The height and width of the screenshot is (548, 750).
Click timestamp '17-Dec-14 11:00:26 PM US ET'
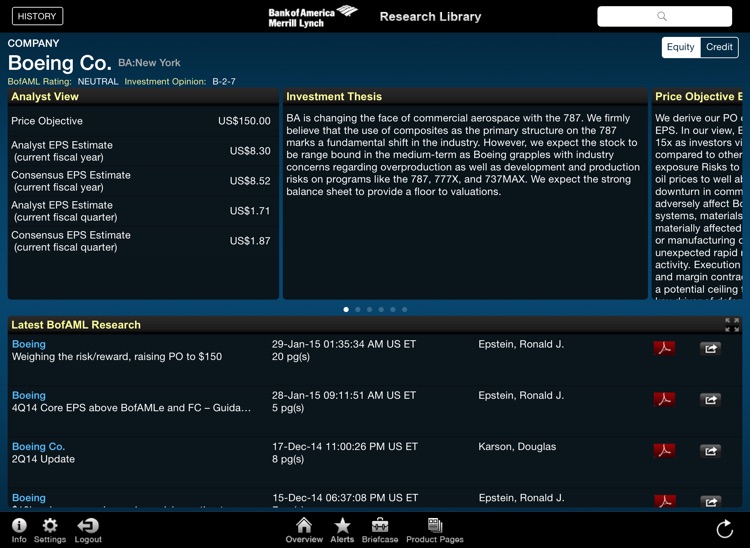345,447
